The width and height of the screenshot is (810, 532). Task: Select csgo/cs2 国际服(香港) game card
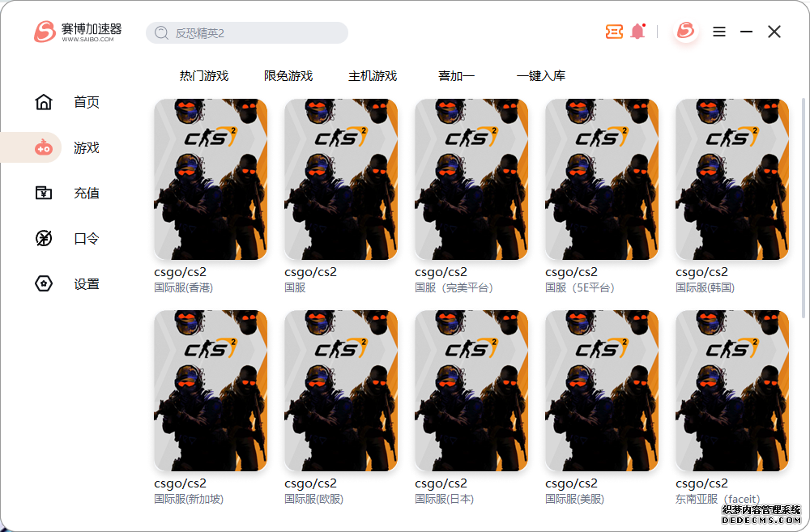(x=211, y=196)
